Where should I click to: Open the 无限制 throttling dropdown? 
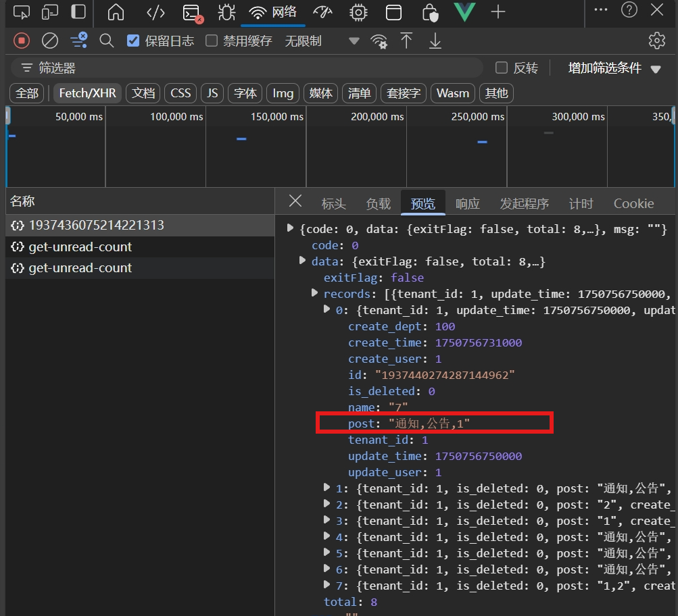coord(322,41)
